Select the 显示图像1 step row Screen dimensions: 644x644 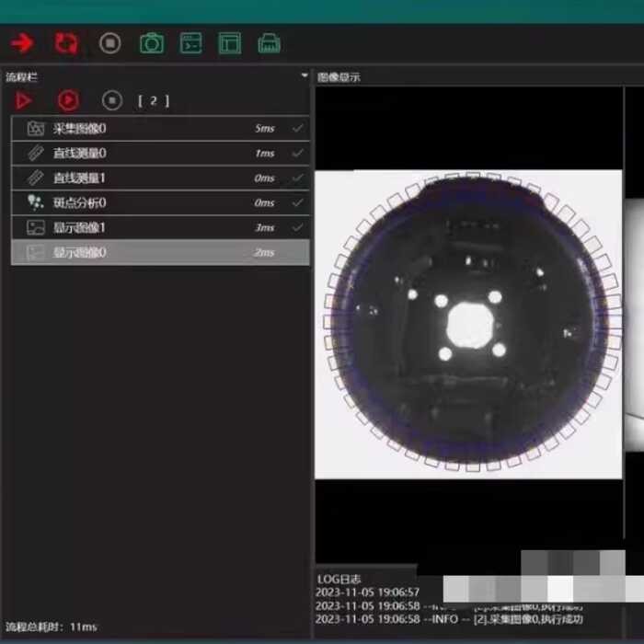click(x=161, y=227)
